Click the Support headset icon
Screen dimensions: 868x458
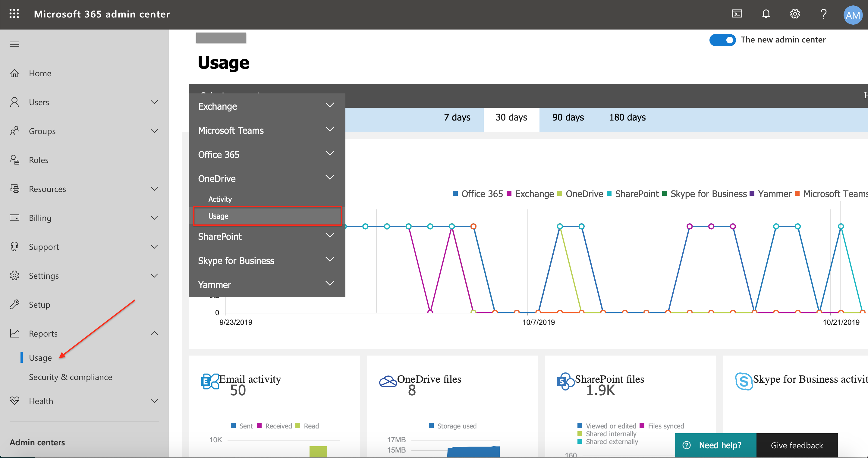click(x=14, y=246)
